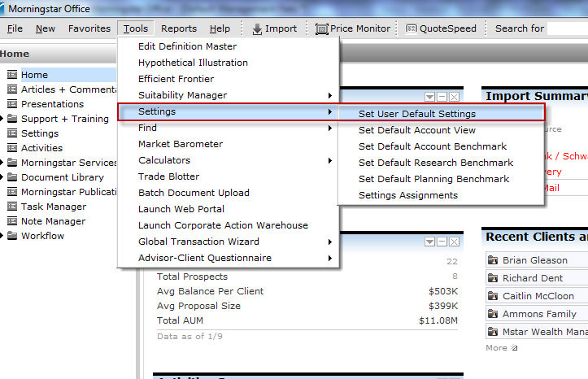The width and height of the screenshot is (588, 379).
Task: Expand the Workflow tree node
Action: 2,236
